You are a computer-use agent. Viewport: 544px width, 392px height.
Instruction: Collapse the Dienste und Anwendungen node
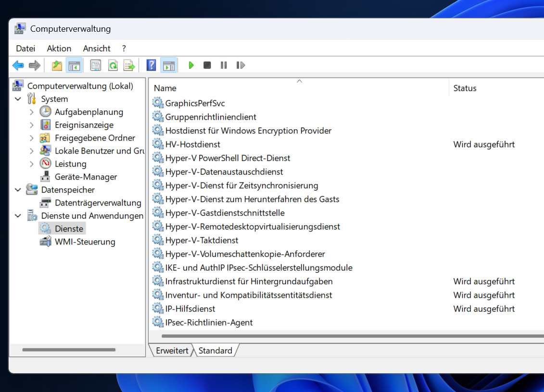coord(18,216)
